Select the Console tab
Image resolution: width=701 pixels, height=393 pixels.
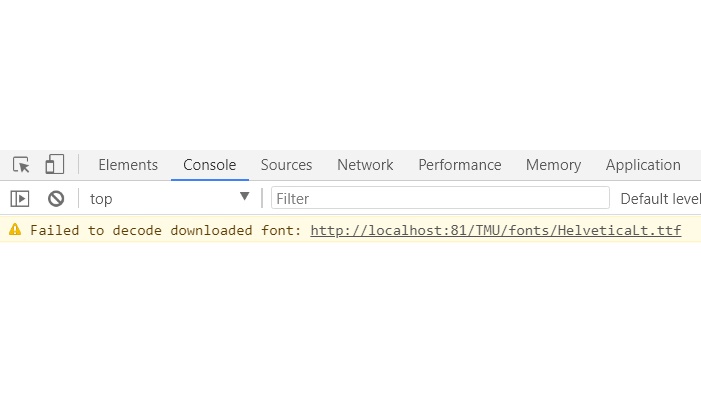210,165
